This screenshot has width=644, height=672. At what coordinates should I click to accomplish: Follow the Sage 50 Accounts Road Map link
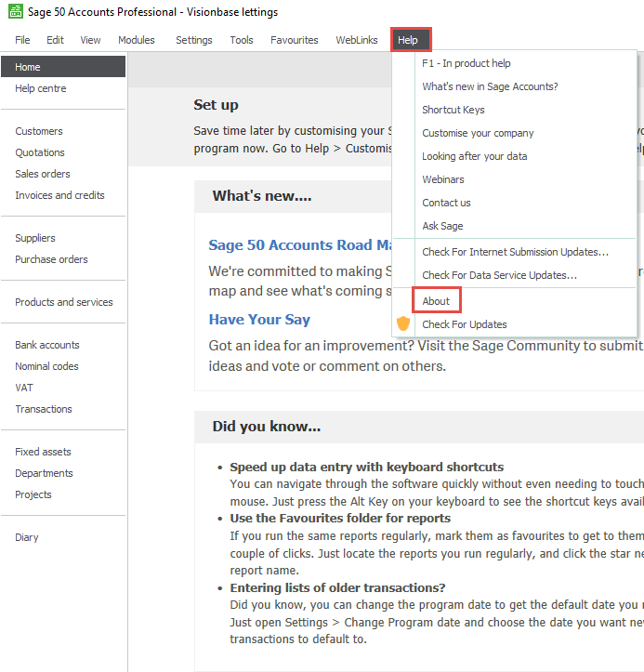300,245
